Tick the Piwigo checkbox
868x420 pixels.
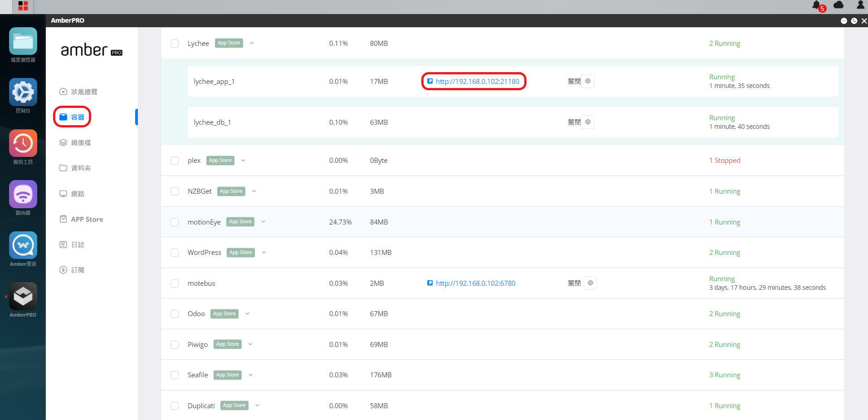click(175, 345)
